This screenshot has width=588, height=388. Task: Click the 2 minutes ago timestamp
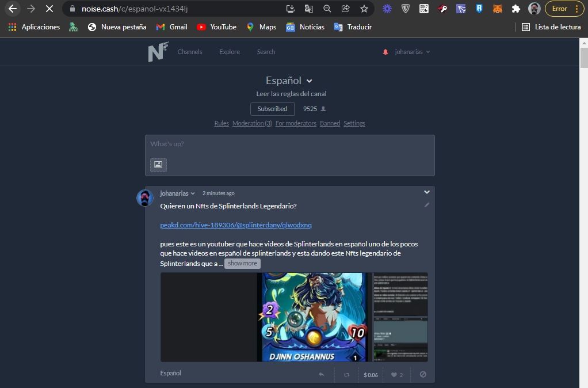pyautogui.click(x=218, y=193)
